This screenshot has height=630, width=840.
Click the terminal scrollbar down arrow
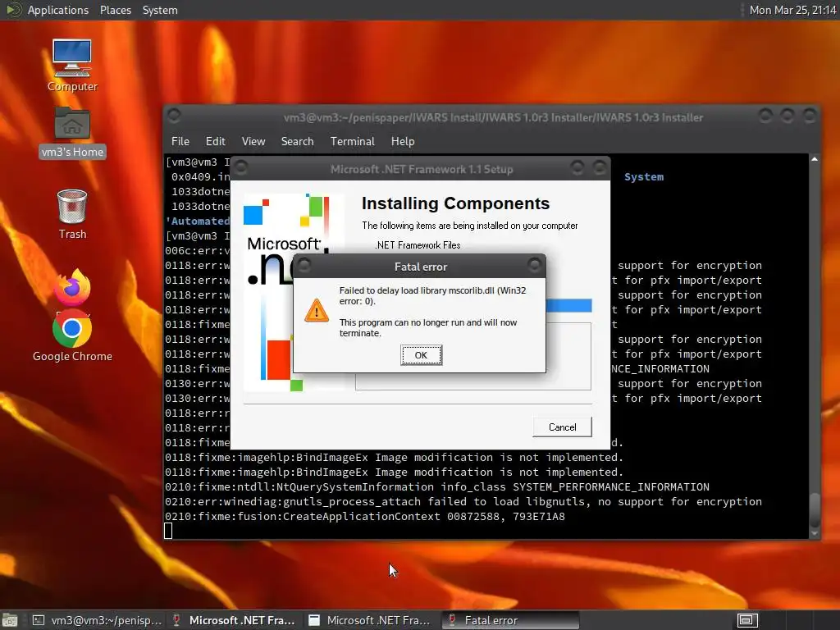tap(815, 533)
